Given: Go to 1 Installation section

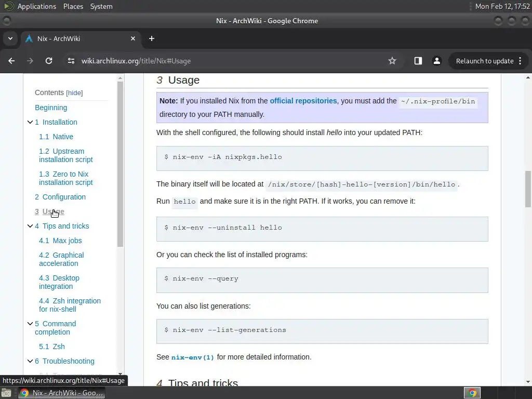Looking at the screenshot, I should [x=56, y=122].
